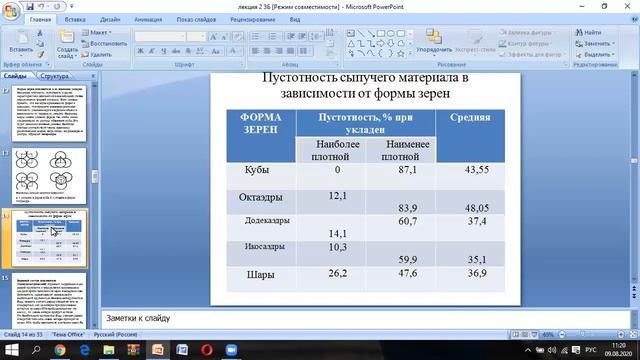Show hidden system tray icons
Viewport: 640px width, 360px height.
point(528,350)
